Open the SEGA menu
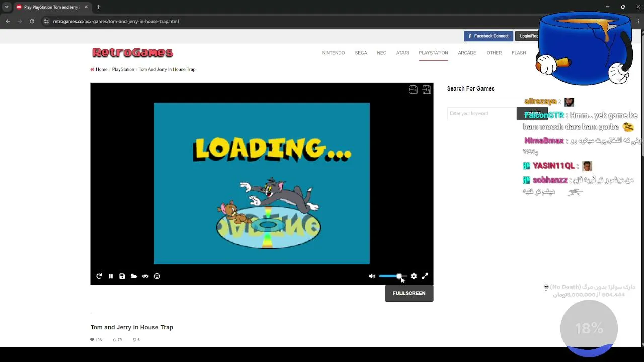The width and height of the screenshot is (644, 362). click(x=361, y=53)
